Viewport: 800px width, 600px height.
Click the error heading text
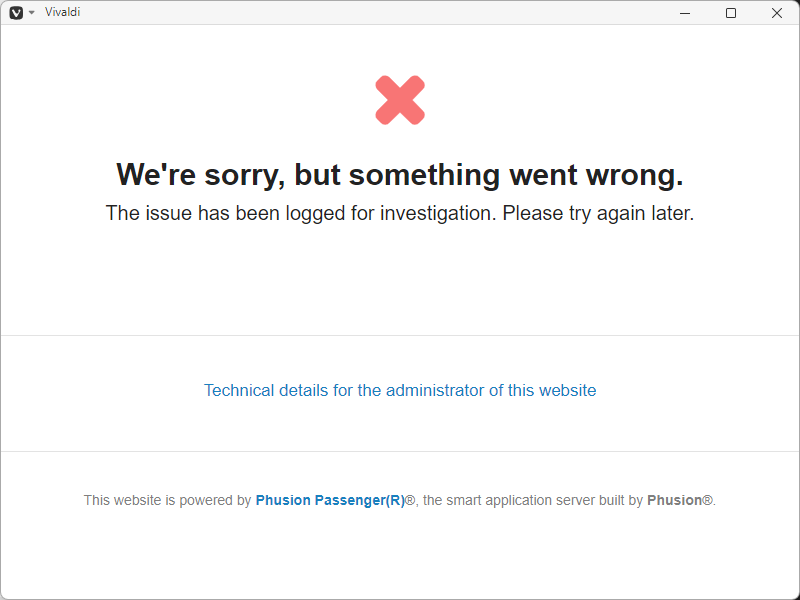pyautogui.click(x=400, y=174)
